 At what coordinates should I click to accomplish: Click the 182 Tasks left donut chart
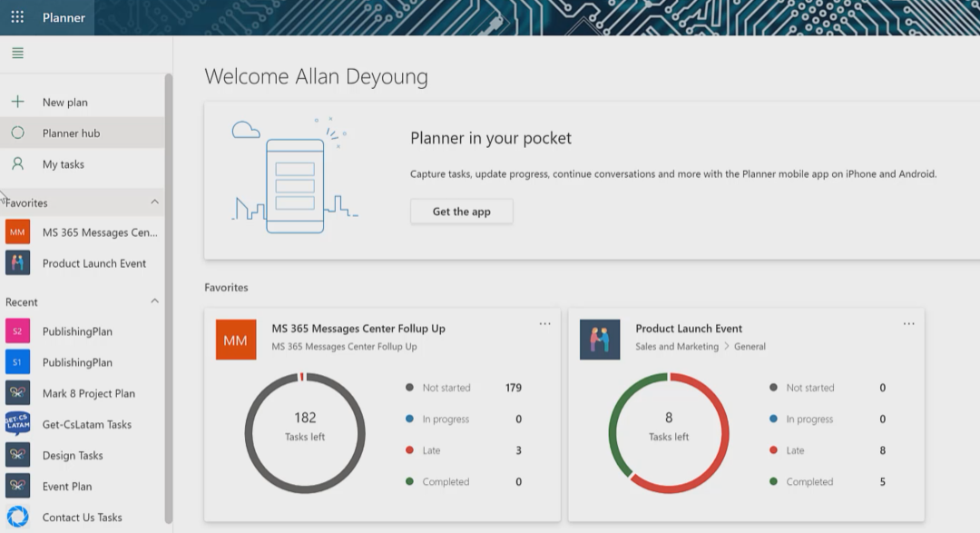point(305,433)
